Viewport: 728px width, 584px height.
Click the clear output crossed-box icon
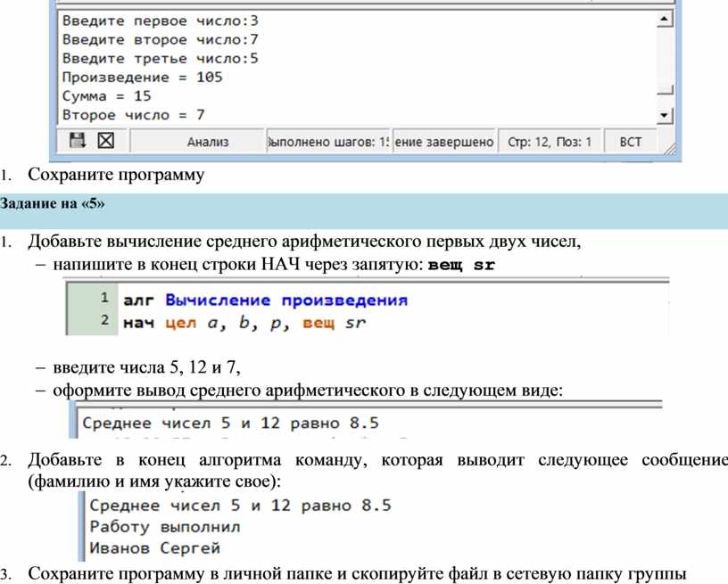105,141
